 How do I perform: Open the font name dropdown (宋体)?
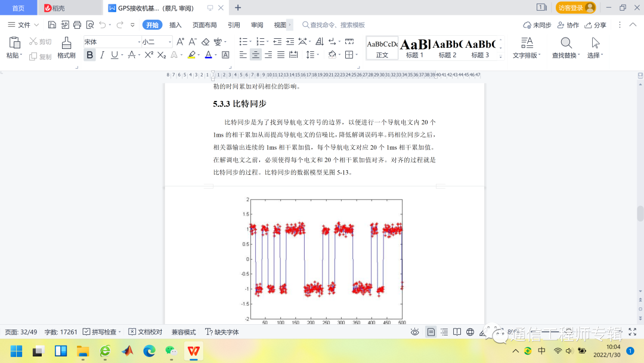139,42
